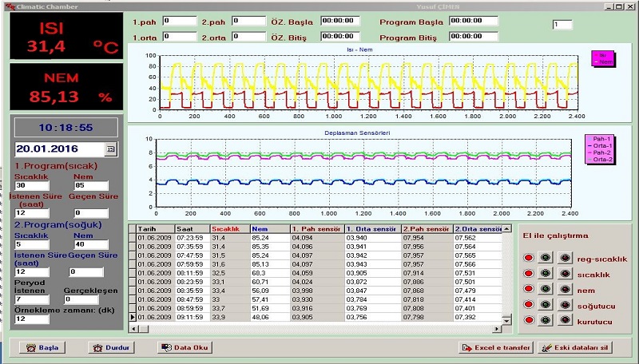Click the red Sıcaklık column header in table
Image resolution: width=639 pixels, height=364 pixels.
click(230, 229)
